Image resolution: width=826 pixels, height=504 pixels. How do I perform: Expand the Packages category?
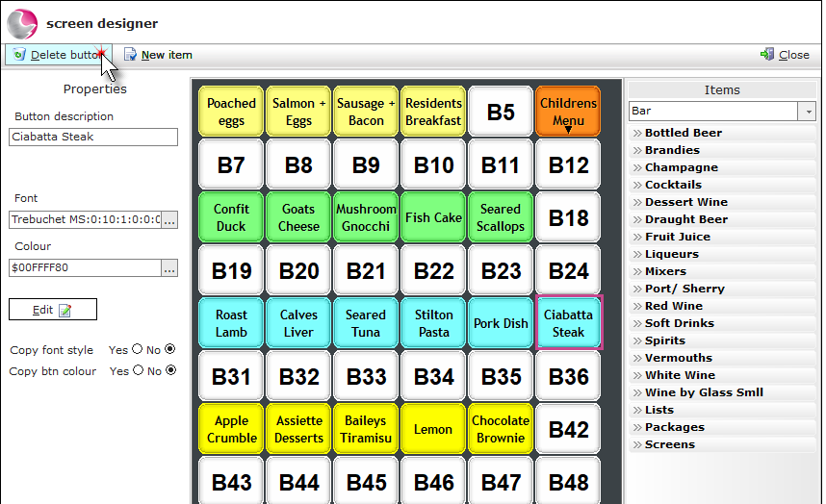point(722,428)
